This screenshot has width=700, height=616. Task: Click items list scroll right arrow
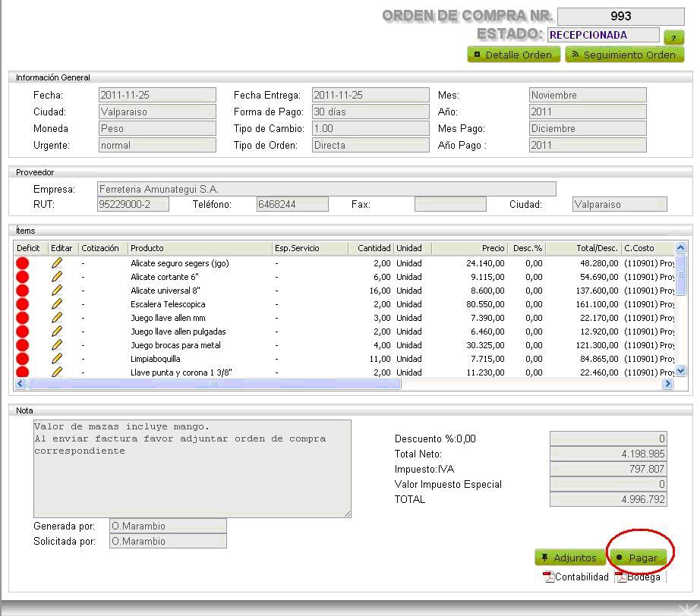pyautogui.click(x=667, y=384)
